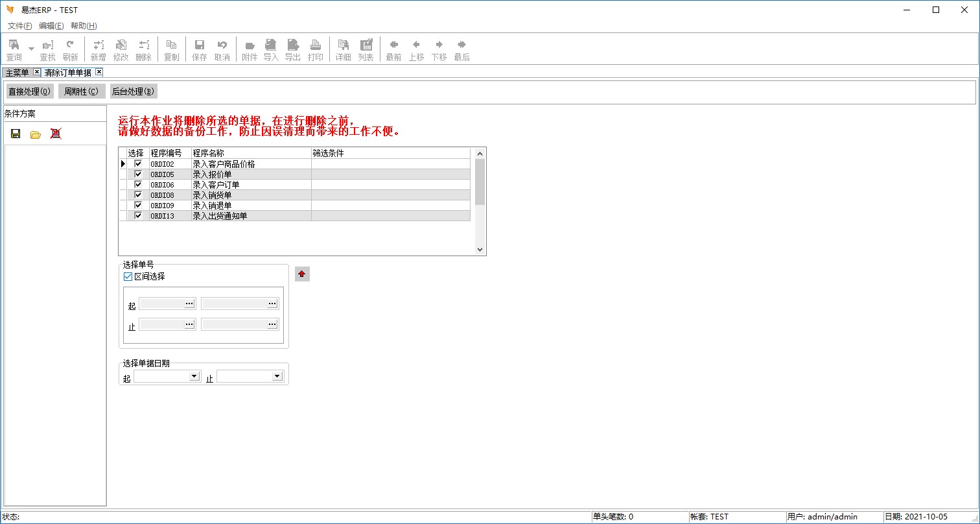Open the start date 起 dropdown

194,376
